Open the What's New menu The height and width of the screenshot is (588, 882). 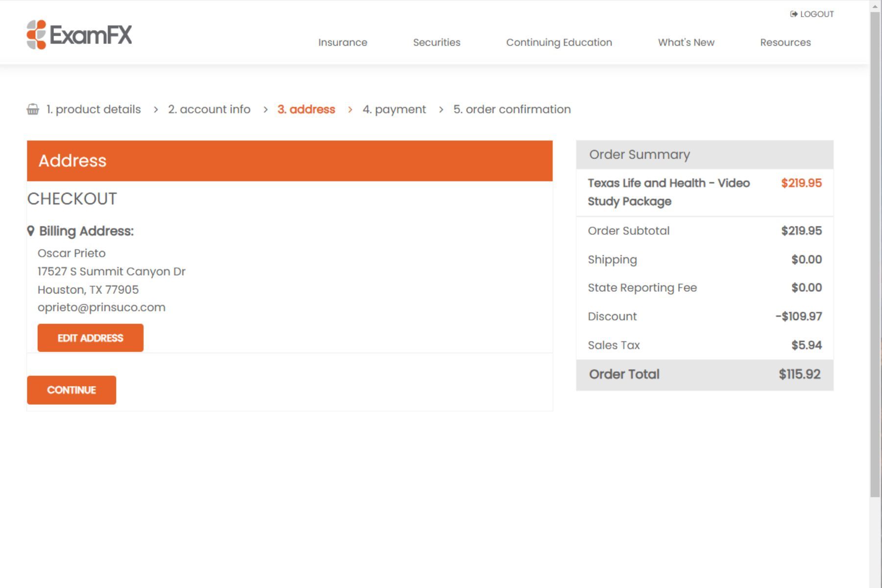pos(686,43)
